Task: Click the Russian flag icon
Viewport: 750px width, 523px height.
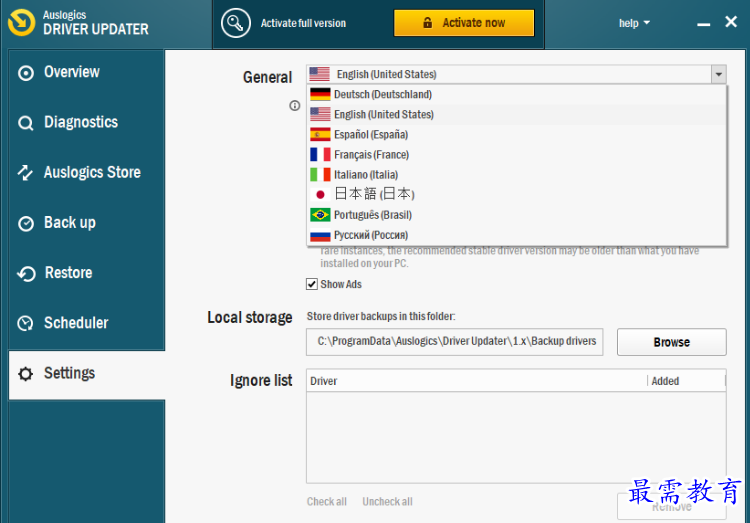Action: point(320,235)
